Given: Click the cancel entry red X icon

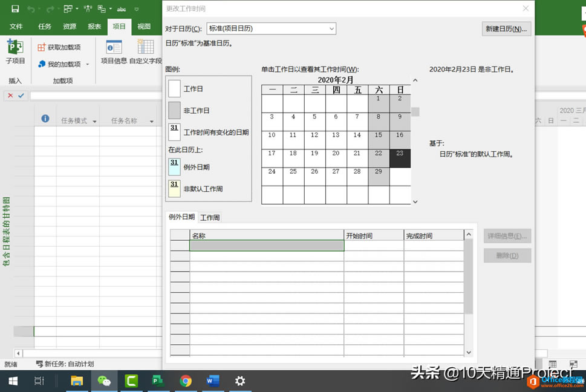Looking at the screenshot, I should [10, 96].
